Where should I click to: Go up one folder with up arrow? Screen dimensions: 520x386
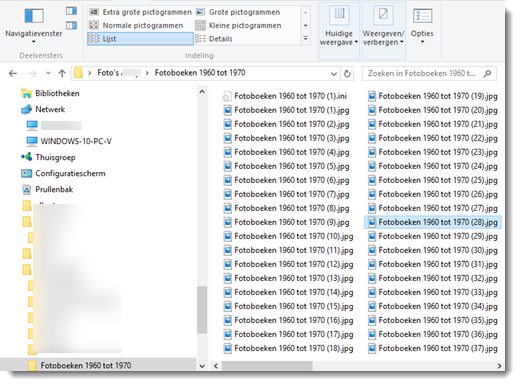coord(62,73)
